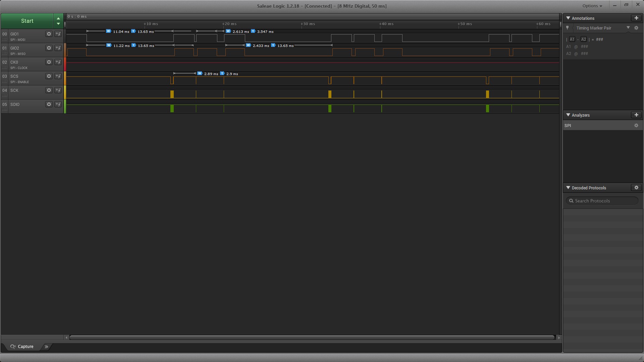Screen dimensions: 644x362
Task: Set trigger edge on GIO2 channel
Action: tap(58, 48)
